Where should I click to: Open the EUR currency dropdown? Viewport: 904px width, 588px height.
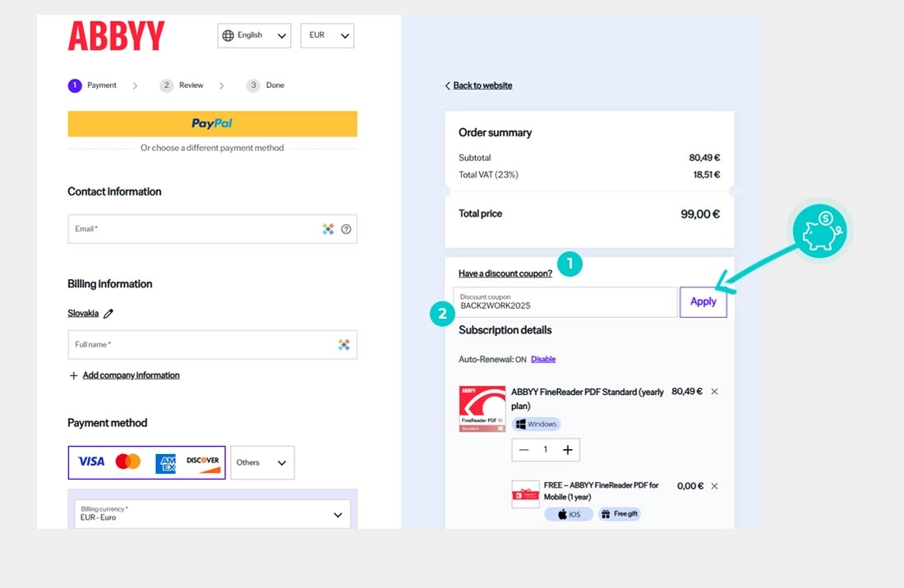coord(327,35)
